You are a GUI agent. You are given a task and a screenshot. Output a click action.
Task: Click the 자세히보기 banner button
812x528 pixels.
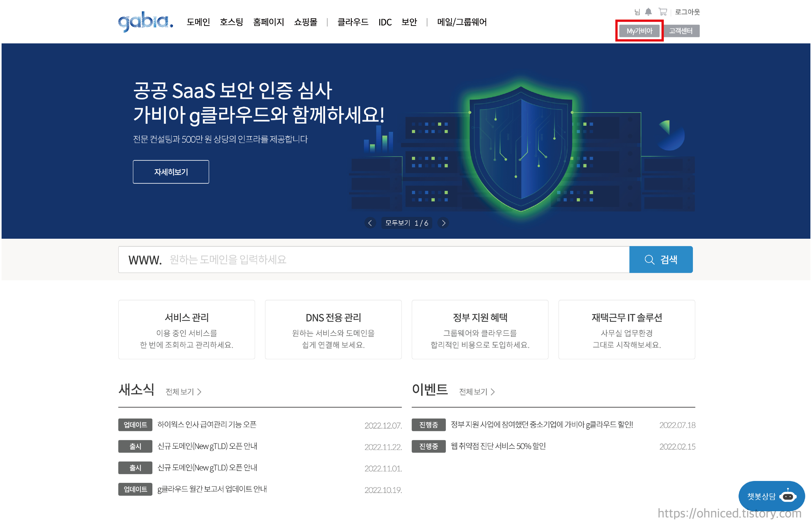(x=171, y=172)
